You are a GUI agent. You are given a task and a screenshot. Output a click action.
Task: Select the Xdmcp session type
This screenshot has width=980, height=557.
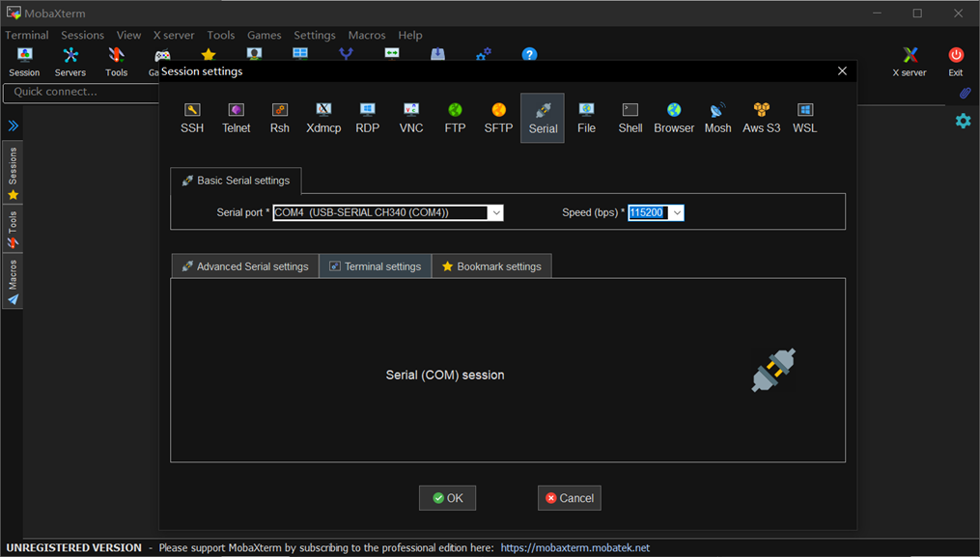[x=323, y=118]
